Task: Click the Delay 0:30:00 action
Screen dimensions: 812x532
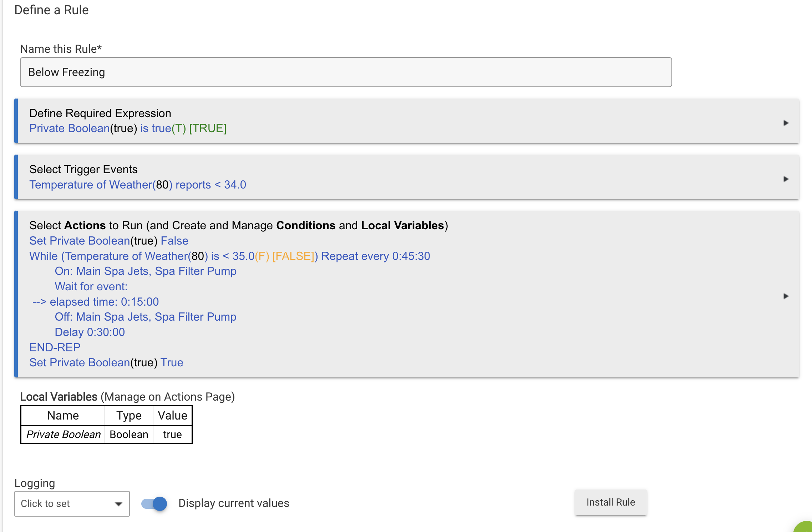Action: coord(90,332)
